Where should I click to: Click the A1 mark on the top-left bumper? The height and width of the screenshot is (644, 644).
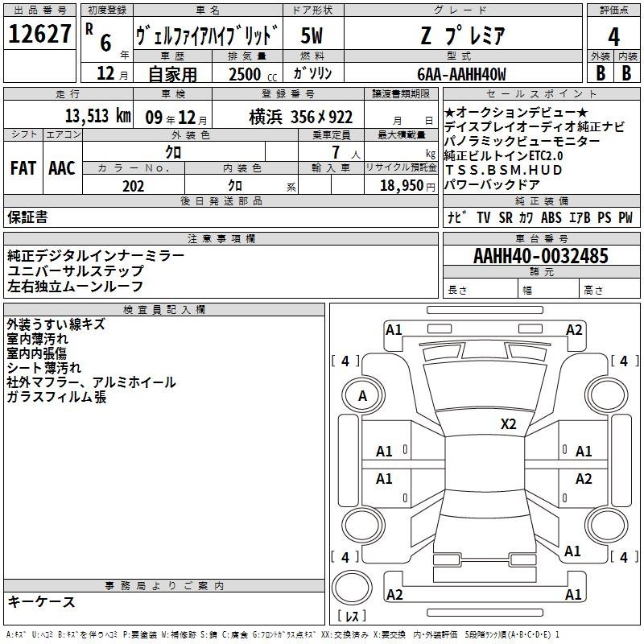pos(394,330)
